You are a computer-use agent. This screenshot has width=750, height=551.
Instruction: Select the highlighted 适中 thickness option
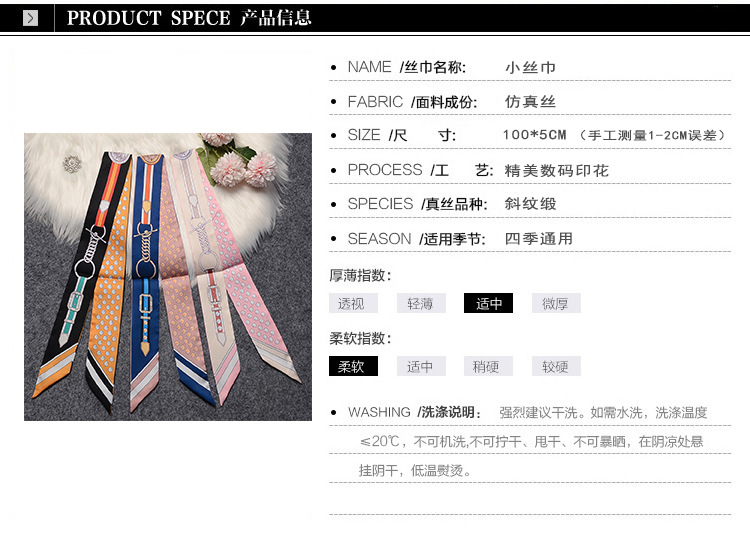pyautogui.click(x=488, y=303)
